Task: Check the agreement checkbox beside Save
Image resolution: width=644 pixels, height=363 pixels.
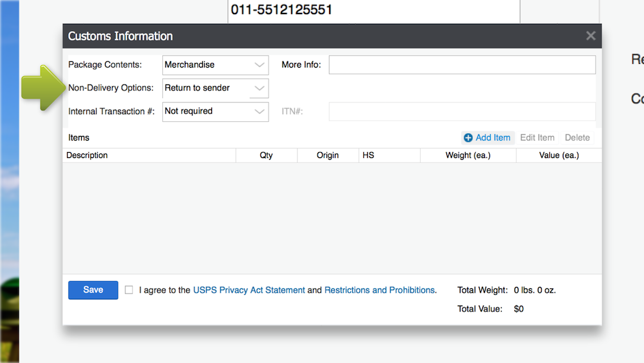Action: (129, 290)
